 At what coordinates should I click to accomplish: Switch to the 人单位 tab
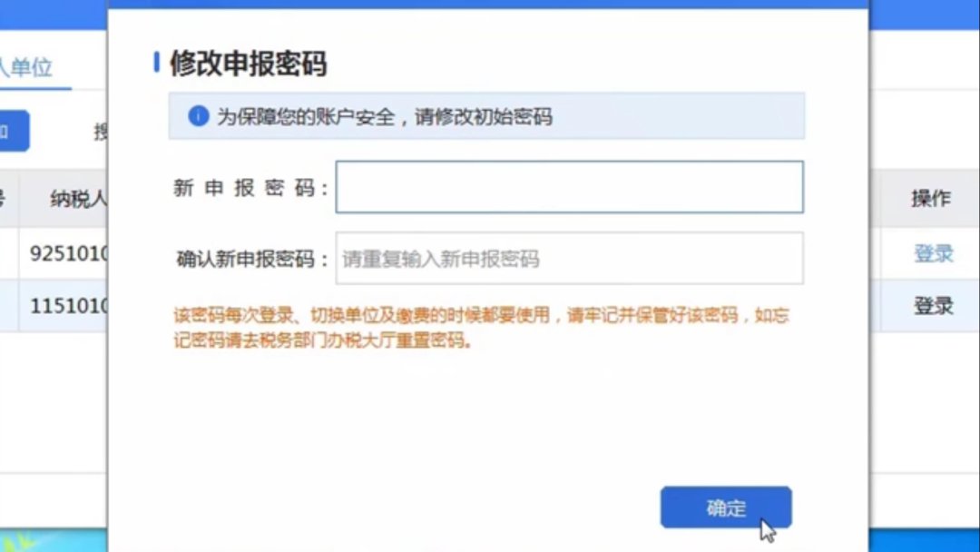pos(27,67)
